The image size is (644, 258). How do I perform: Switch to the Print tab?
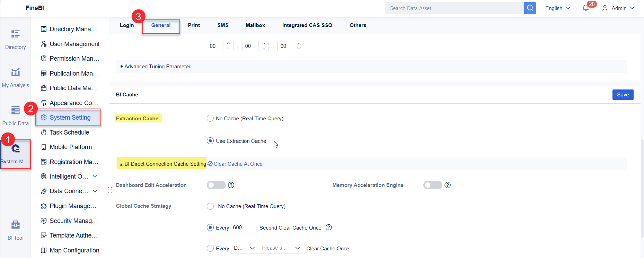pyautogui.click(x=194, y=25)
